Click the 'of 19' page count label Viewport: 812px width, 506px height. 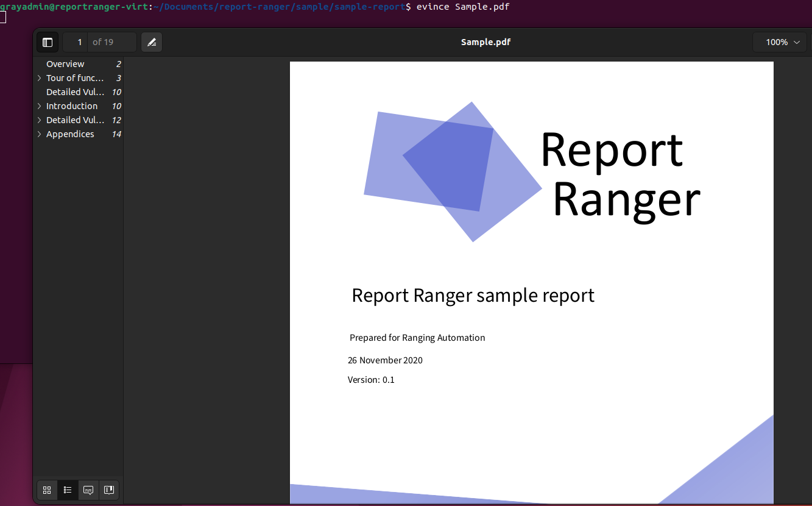click(103, 42)
